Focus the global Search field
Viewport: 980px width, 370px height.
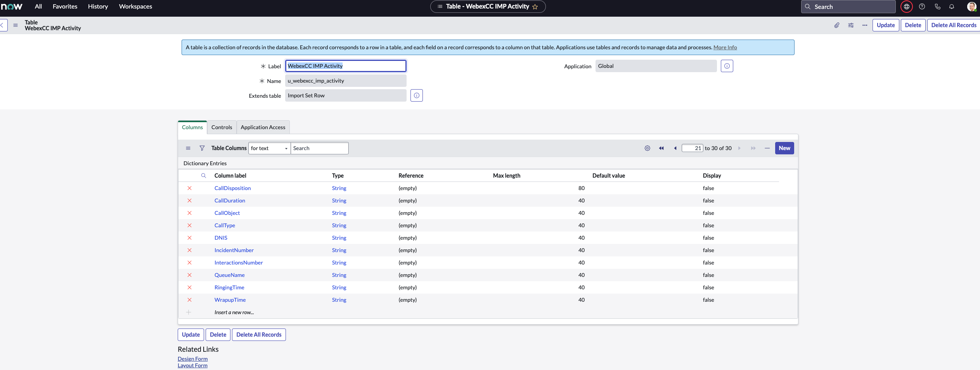coord(848,7)
